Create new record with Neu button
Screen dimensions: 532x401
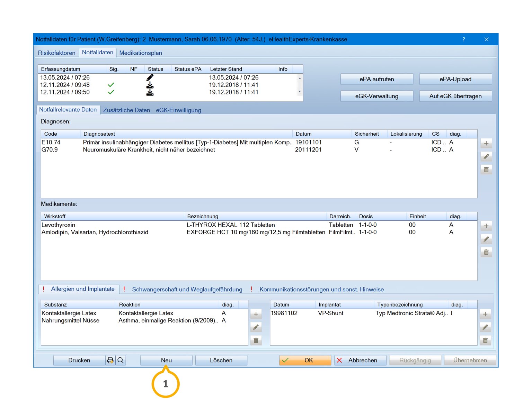coord(166,360)
